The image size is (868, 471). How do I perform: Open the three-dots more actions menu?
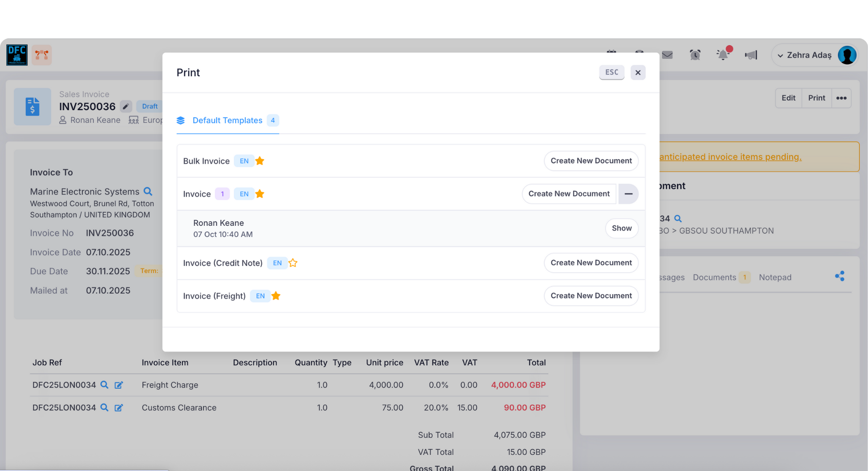point(841,98)
